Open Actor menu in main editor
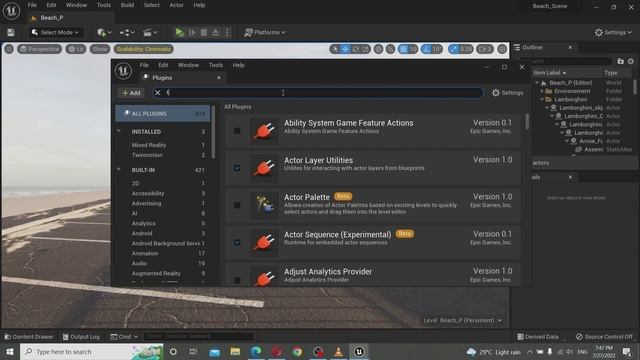Viewport: 640px width, 360px height. point(176,5)
